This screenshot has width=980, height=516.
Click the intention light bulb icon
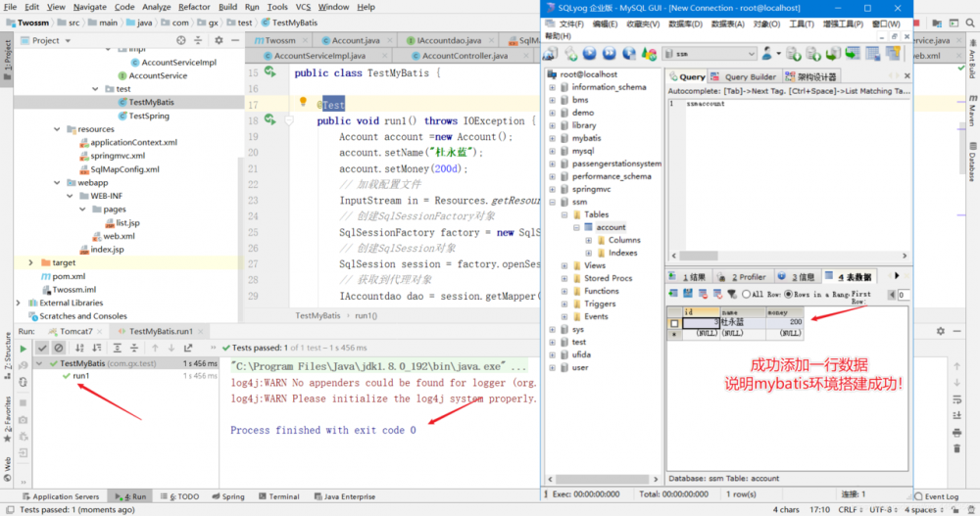[x=304, y=102]
